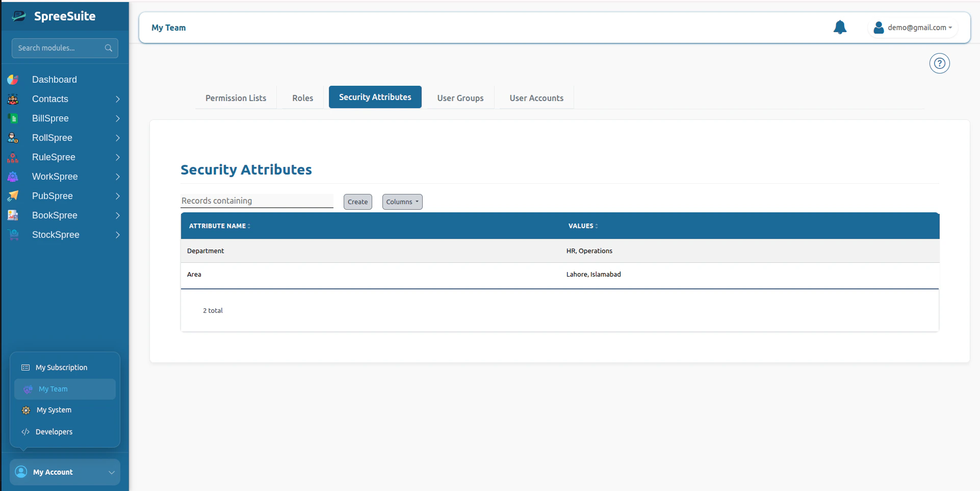Viewport: 980px width, 491px height.
Task: Expand the Contacts module chevron
Action: [118, 99]
